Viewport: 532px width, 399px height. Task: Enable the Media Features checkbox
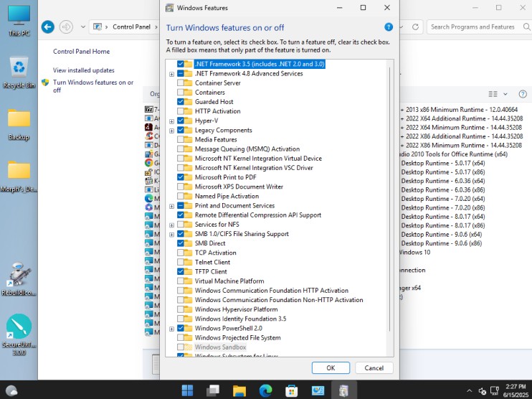point(181,139)
